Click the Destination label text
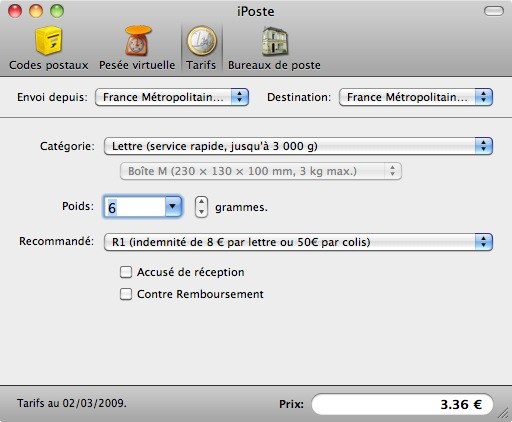Viewport: 512px width, 422px height. (x=299, y=97)
